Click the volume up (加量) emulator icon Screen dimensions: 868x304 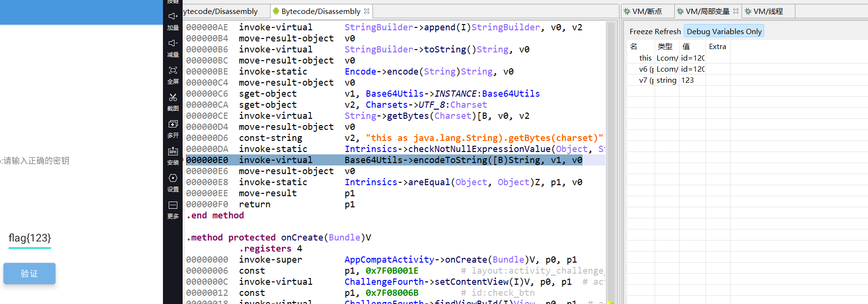pos(173,16)
